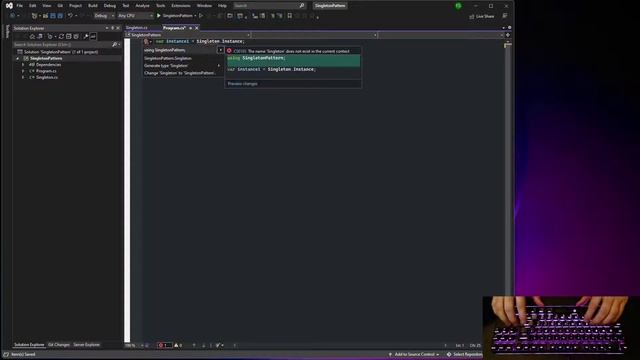Open the File menu

[x=20, y=6]
